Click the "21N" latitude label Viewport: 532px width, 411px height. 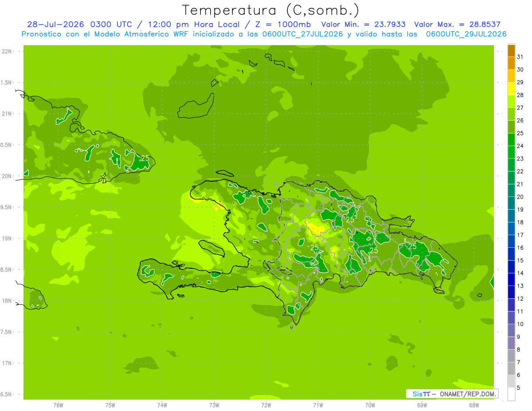8,114
